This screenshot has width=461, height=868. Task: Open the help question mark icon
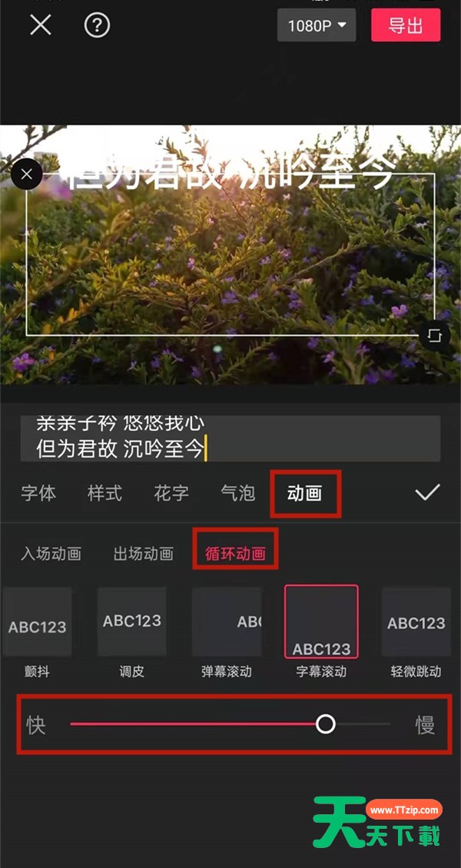pos(97,25)
